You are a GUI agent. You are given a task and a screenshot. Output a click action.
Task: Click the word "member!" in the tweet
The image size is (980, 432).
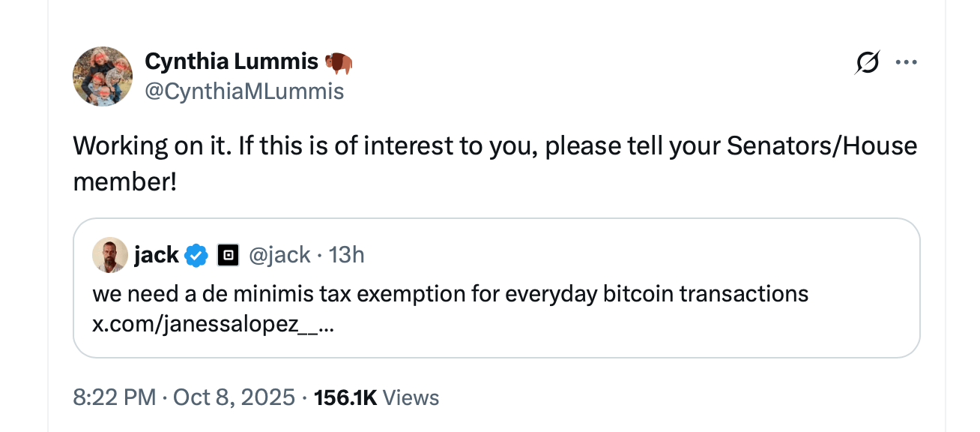point(124,181)
